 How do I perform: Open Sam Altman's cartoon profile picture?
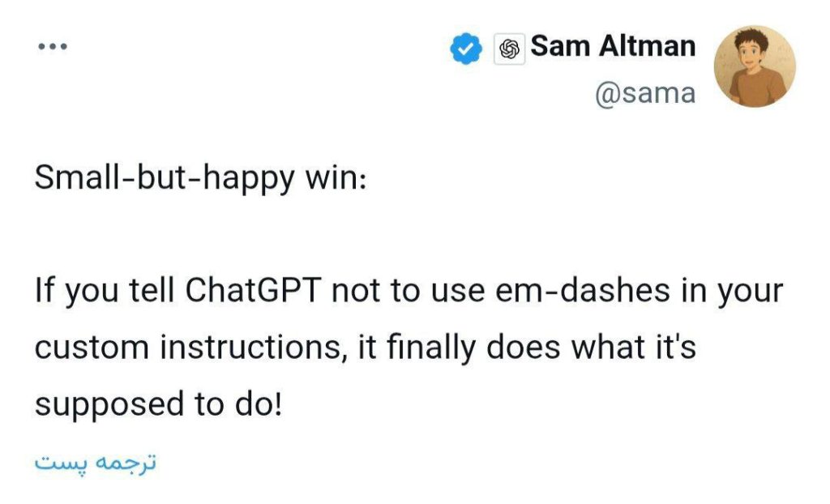point(753,66)
